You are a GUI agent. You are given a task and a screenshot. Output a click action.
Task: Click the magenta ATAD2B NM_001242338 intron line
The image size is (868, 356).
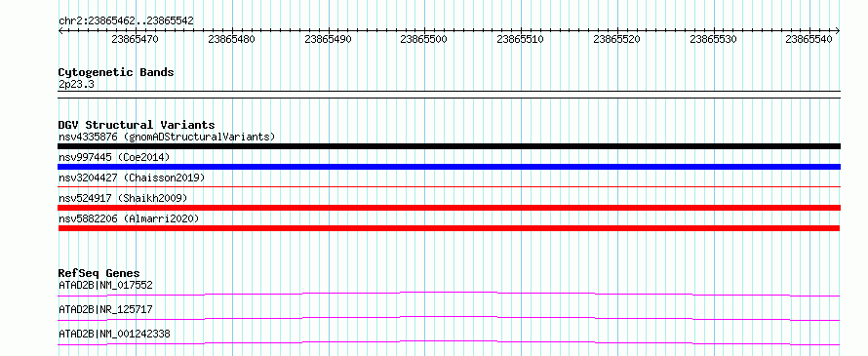(449, 342)
